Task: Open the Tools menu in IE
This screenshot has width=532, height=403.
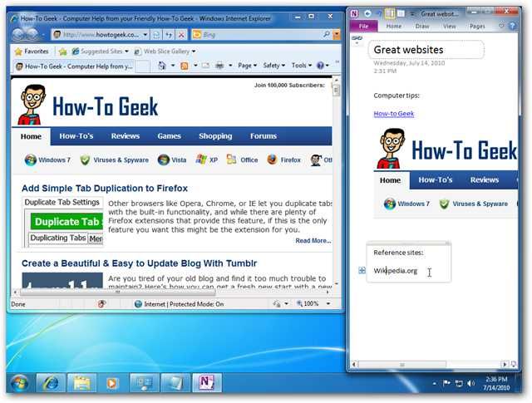Action: [301, 66]
